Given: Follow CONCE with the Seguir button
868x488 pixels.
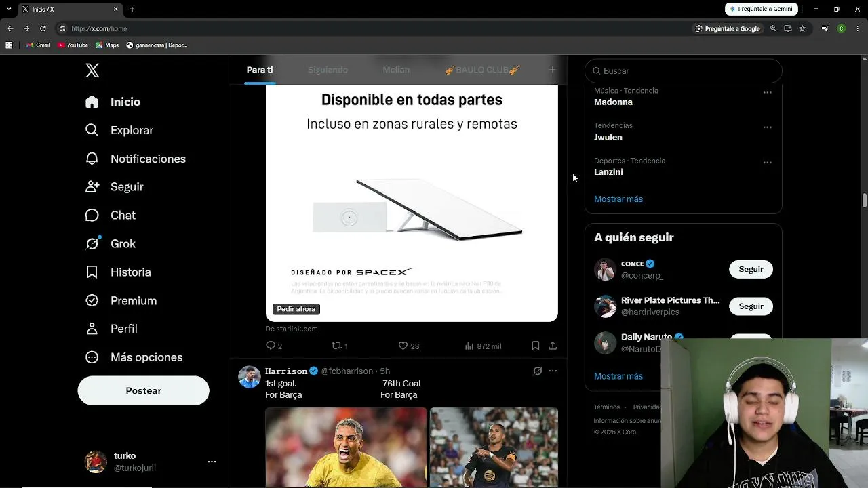Looking at the screenshot, I should (751, 269).
